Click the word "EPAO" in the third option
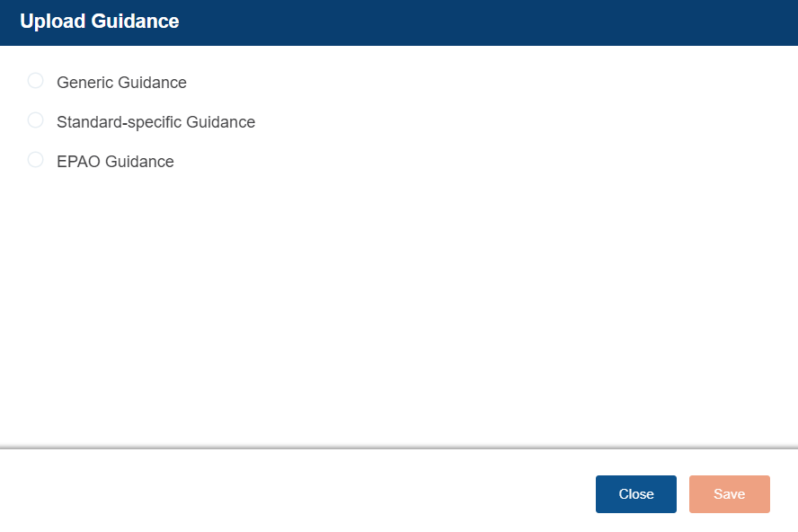 click(x=78, y=162)
